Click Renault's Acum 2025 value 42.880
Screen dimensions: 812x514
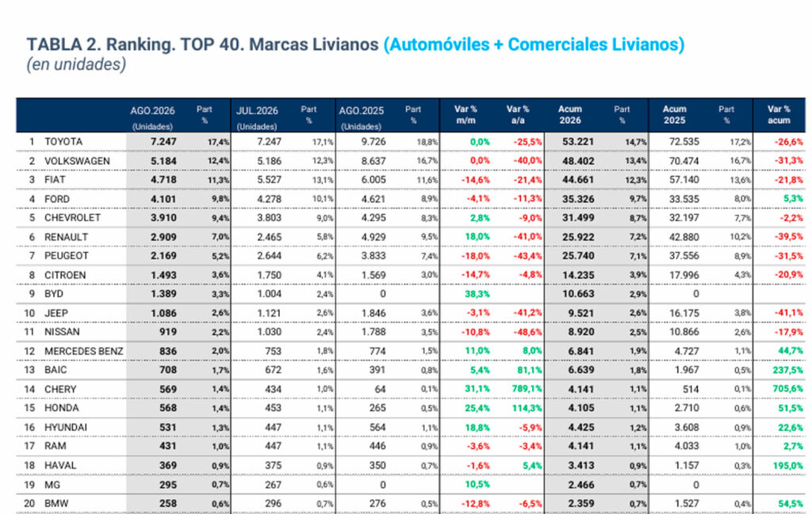[x=684, y=237]
